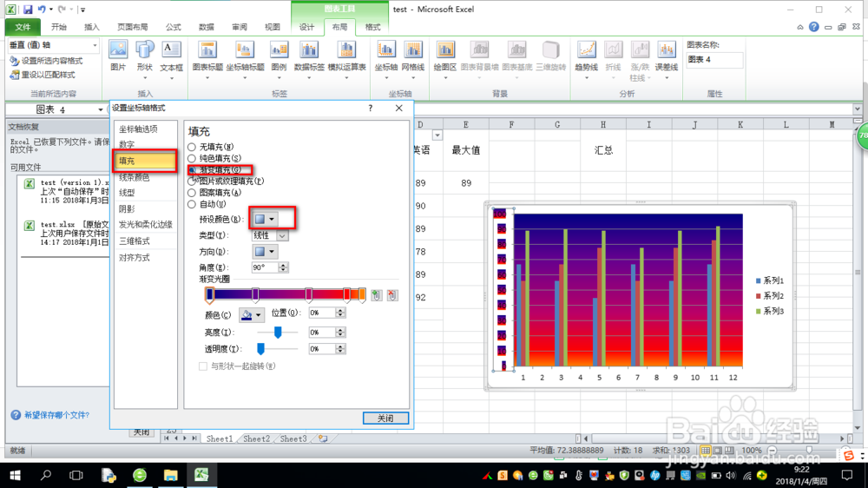Open the 绘图区 (Plot Area) options
The width and height of the screenshot is (868, 488).
[445, 60]
